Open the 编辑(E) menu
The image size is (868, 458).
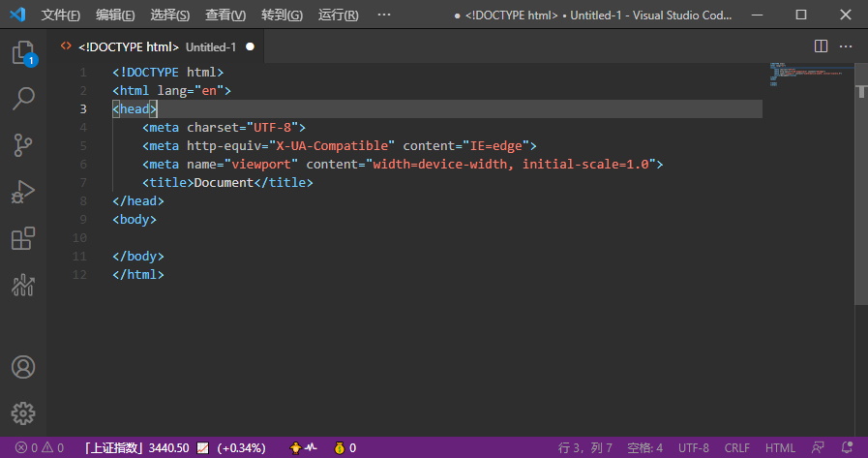point(115,15)
